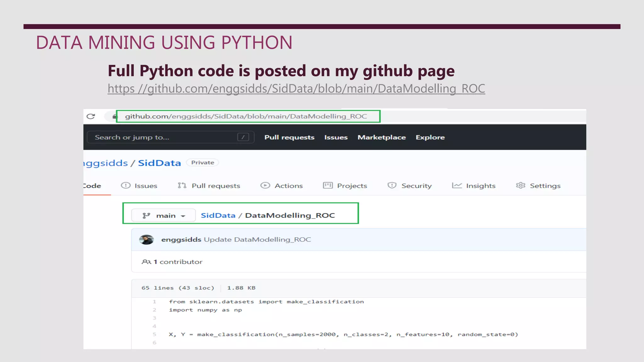Open the enggsidds owner profile link
644x362 pixels.
(106, 163)
